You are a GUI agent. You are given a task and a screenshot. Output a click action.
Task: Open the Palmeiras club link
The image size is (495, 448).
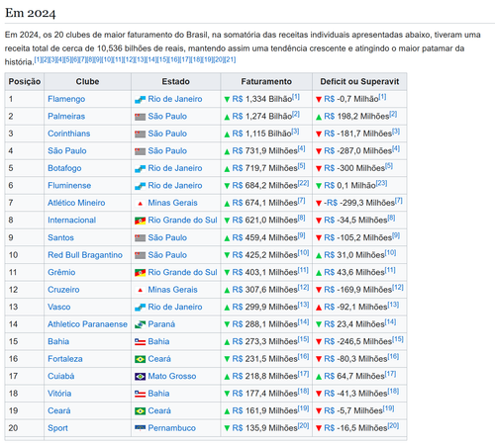coord(66,116)
